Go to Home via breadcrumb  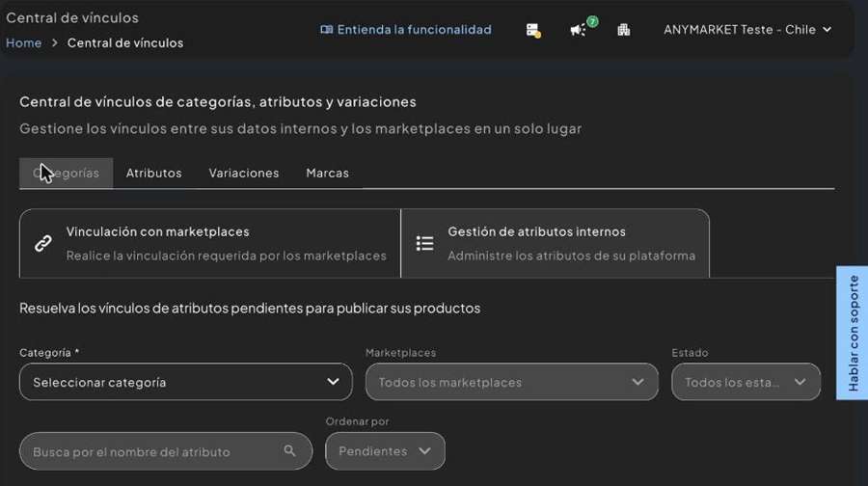click(x=24, y=42)
